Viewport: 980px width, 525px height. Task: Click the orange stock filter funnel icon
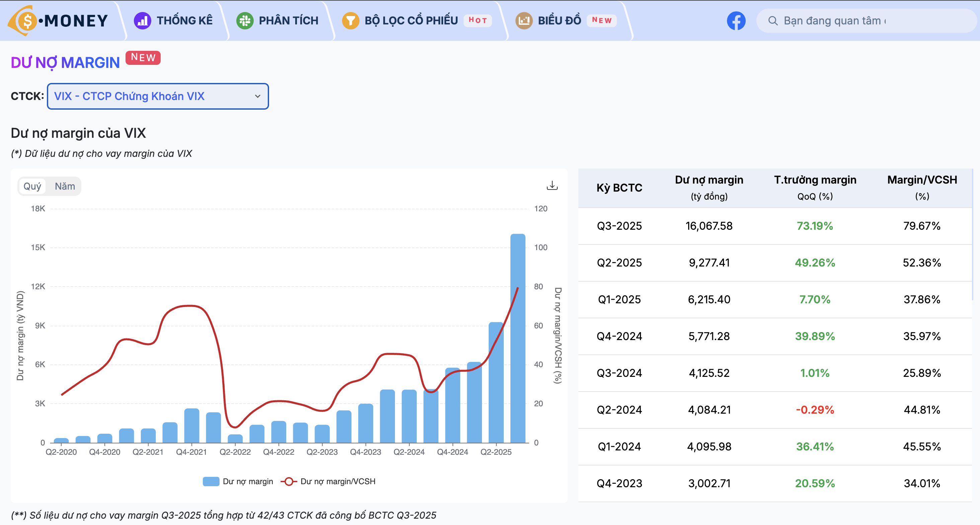350,20
